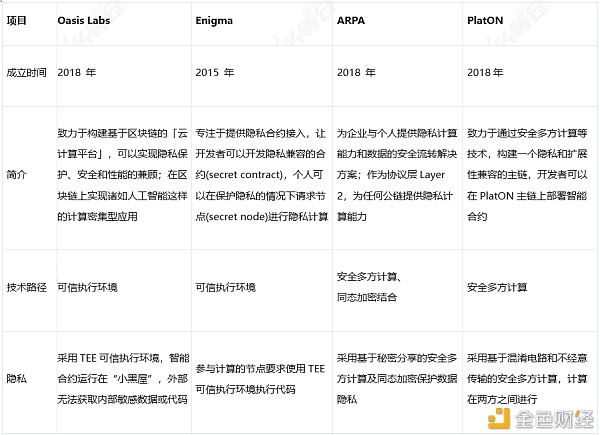Click Enigma intro mentioning secret contract
Image resolution: width=600 pixels, height=435 pixels.
click(262, 175)
